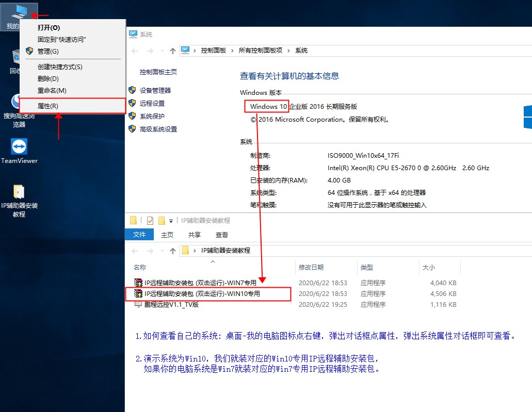Switch to the 主页 ribbon tab

point(167,235)
